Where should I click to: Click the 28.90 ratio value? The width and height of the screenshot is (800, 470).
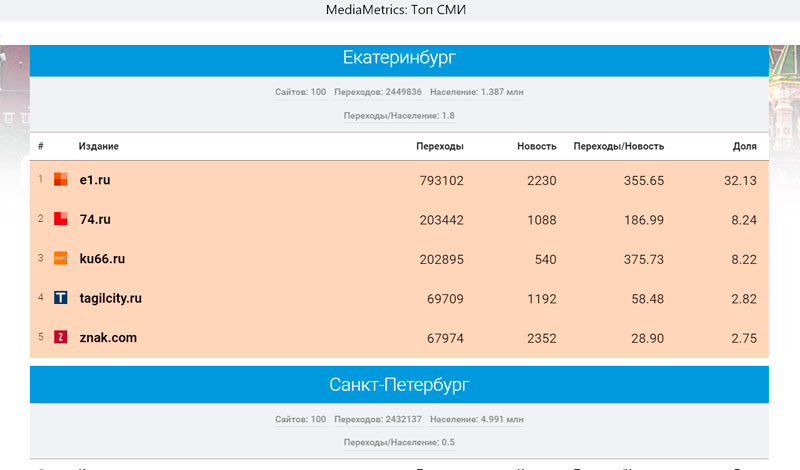coord(647,338)
